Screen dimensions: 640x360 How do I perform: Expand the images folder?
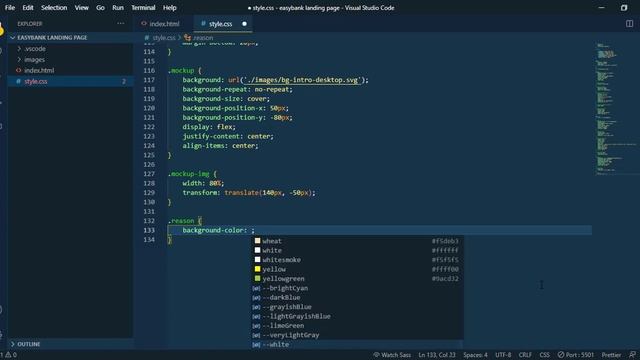pyautogui.click(x=70, y=60)
